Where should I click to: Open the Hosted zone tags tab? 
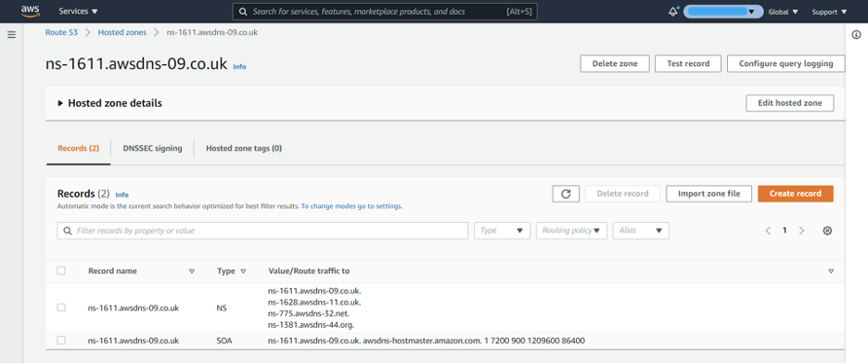pyautogui.click(x=244, y=149)
